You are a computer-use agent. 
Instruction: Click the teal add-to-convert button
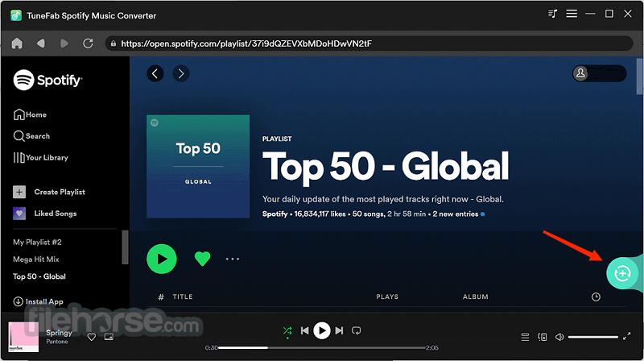click(x=622, y=273)
